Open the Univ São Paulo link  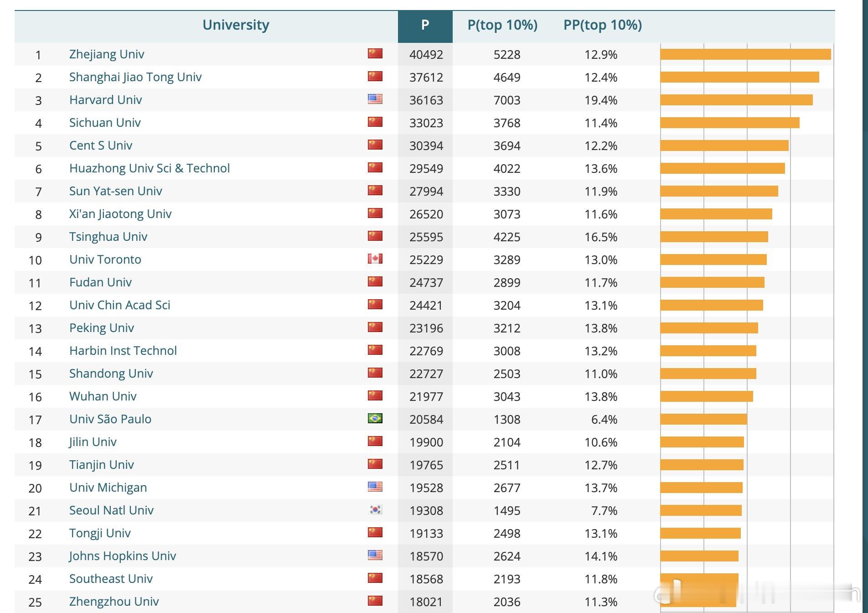click(110, 419)
